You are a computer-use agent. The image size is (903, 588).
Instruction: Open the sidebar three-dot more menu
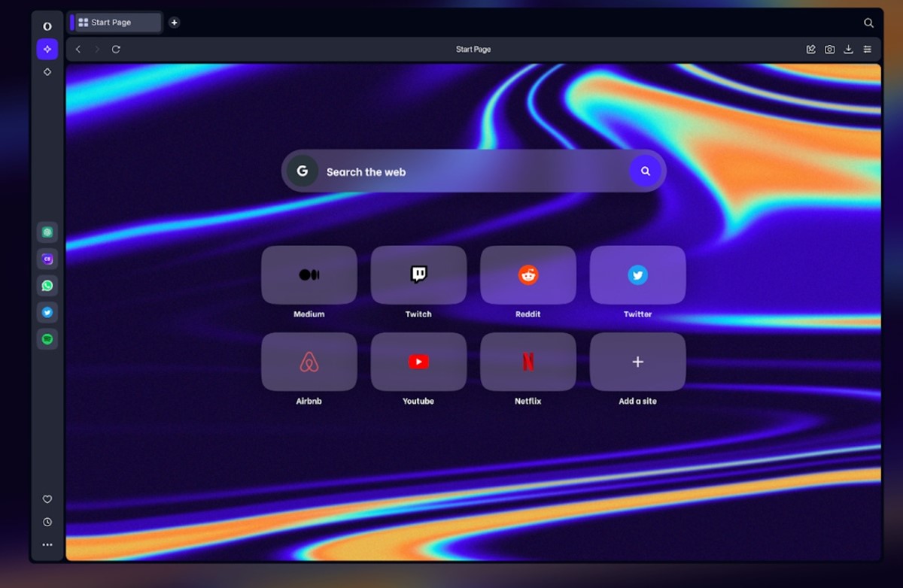click(x=47, y=544)
